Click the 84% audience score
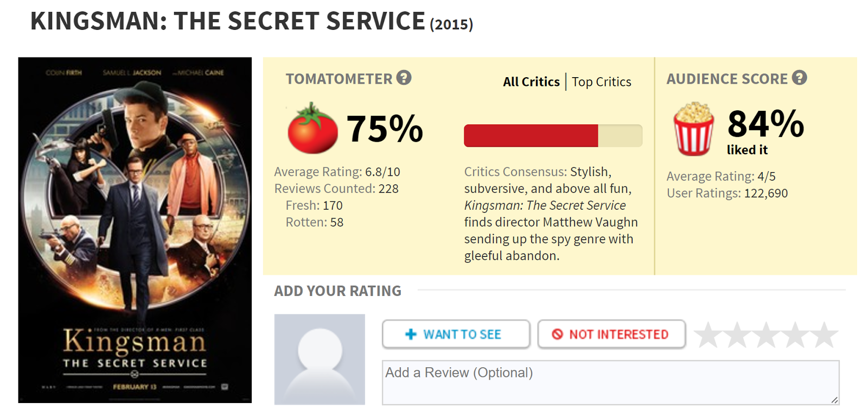 765,124
